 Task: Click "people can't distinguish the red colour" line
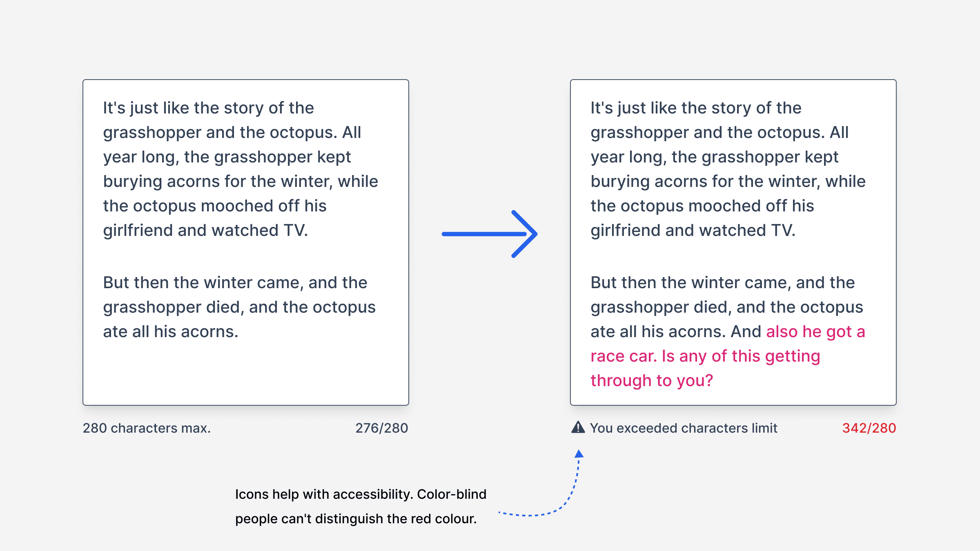click(356, 519)
